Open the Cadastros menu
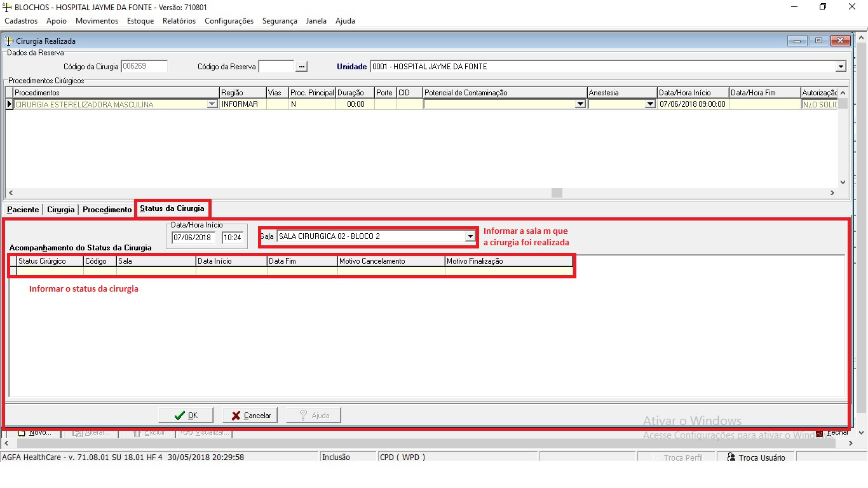The width and height of the screenshot is (868, 488). click(x=21, y=21)
